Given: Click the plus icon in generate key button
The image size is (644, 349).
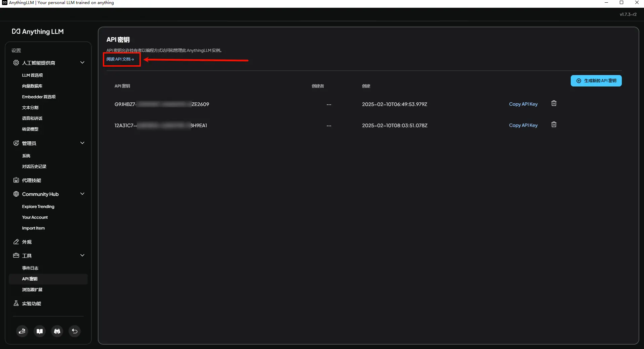Looking at the screenshot, I should (578, 81).
